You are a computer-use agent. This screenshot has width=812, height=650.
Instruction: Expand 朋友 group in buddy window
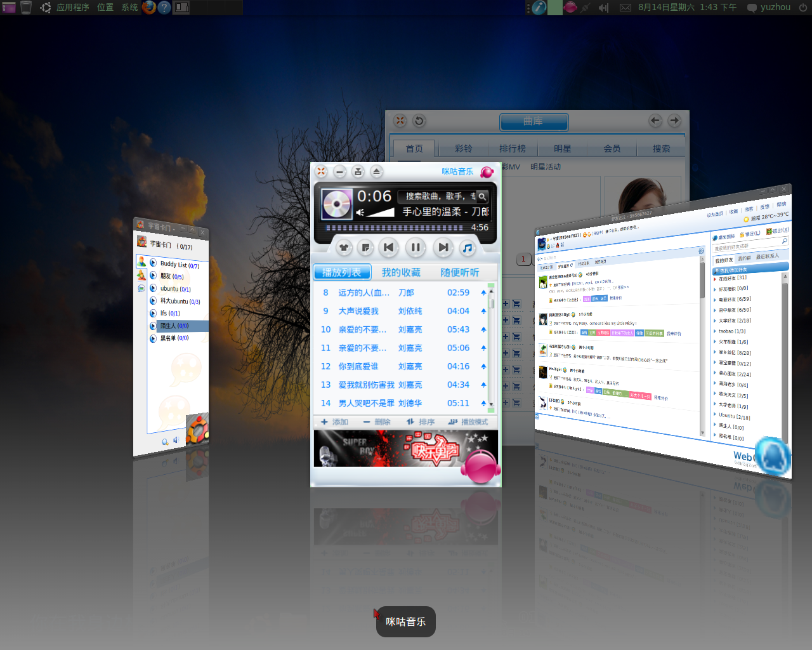(x=153, y=275)
